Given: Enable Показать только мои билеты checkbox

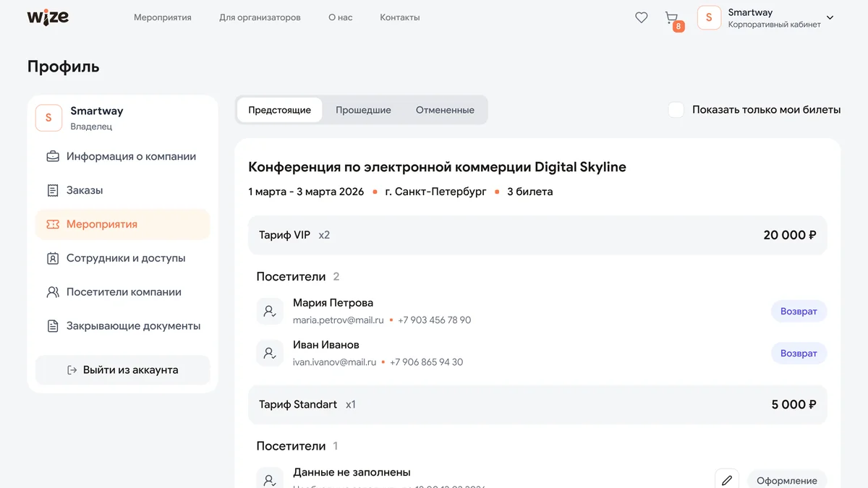Looking at the screenshot, I should [x=676, y=110].
